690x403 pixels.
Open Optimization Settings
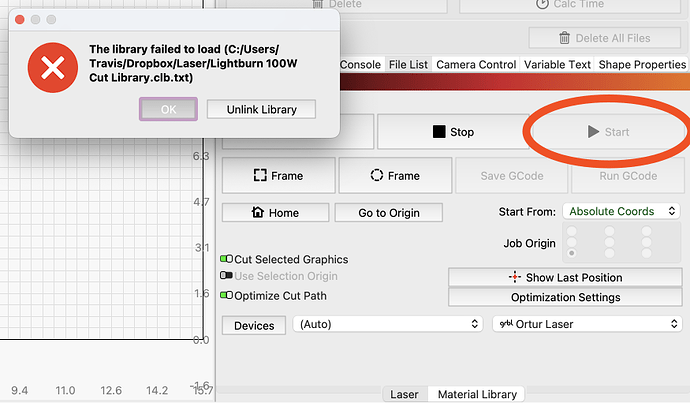coord(565,297)
